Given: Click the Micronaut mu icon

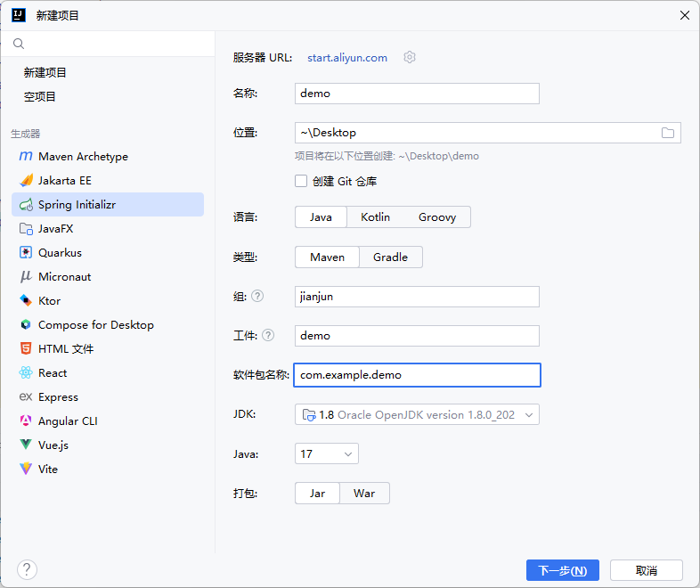Looking at the screenshot, I should coord(26,277).
